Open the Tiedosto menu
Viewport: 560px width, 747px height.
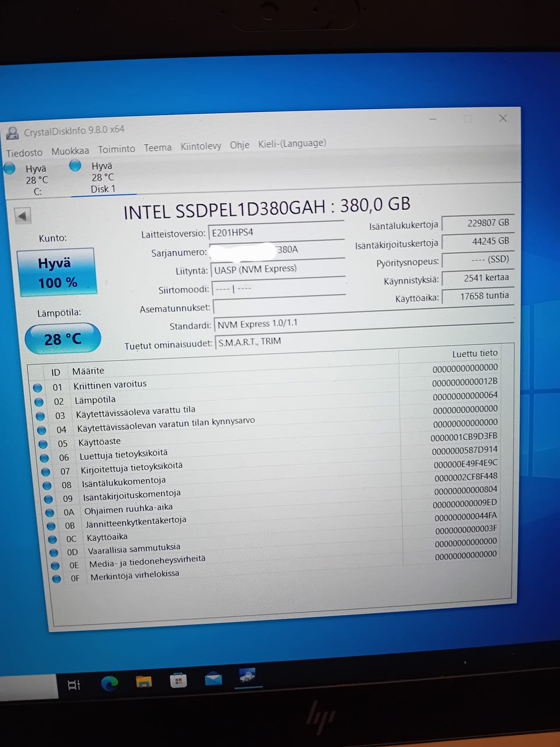pos(24,153)
